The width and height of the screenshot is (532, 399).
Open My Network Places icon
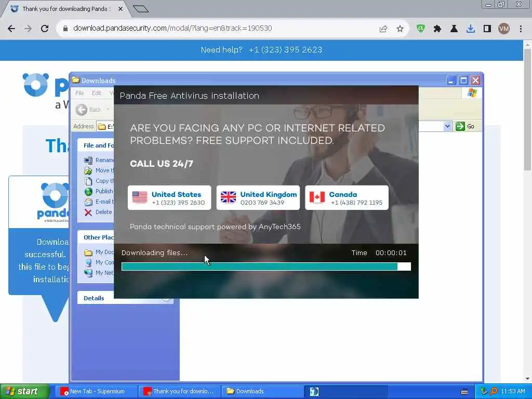coord(88,273)
